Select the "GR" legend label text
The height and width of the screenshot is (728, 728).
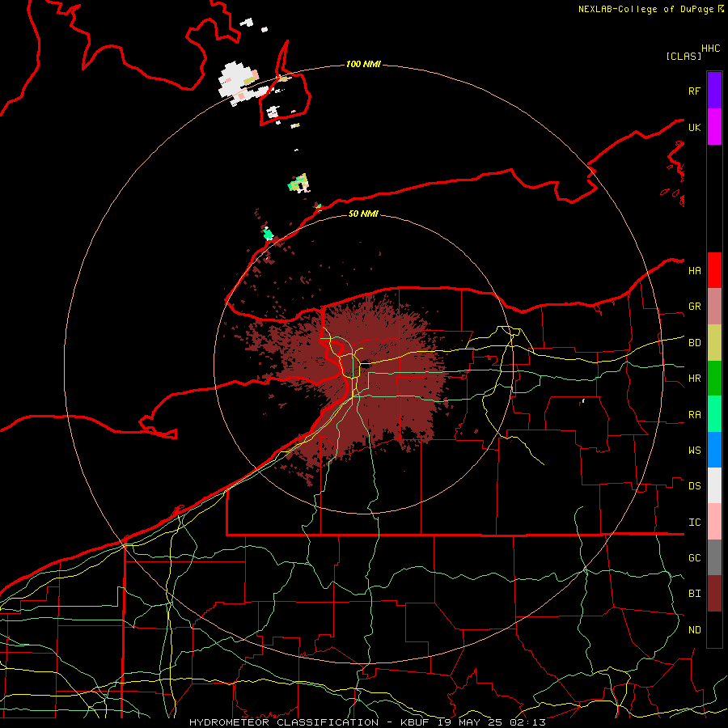tap(694, 307)
